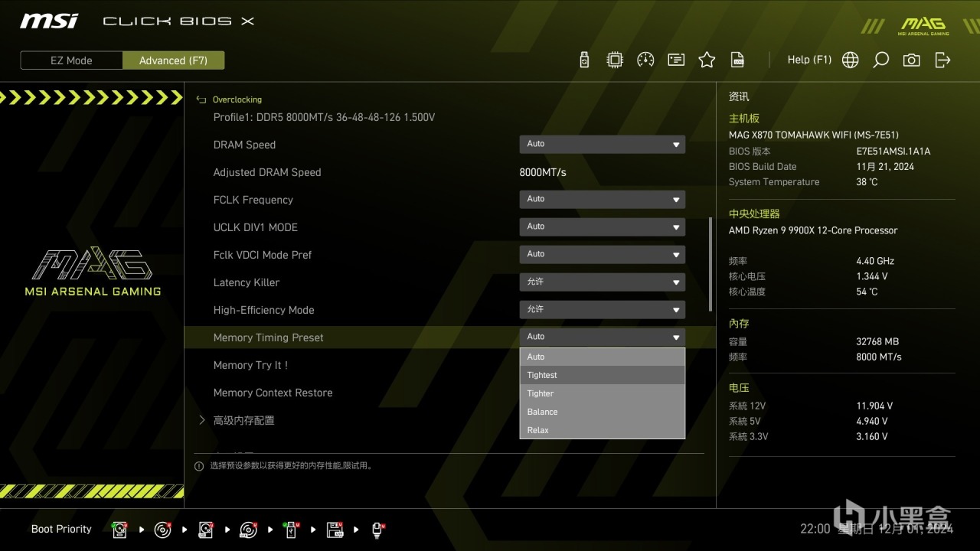Collapse the Memory Timing Preset dropdown

click(603, 337)
